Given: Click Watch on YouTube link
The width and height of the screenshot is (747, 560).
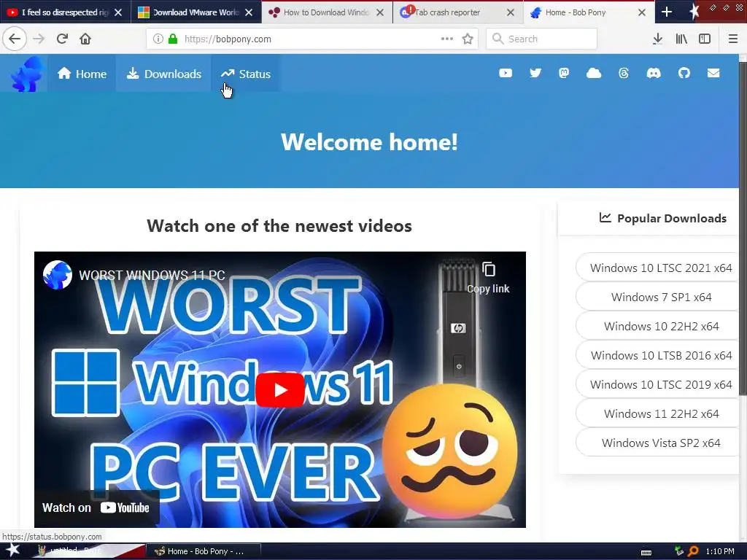Looking at the screenshot, I should 97,507.
